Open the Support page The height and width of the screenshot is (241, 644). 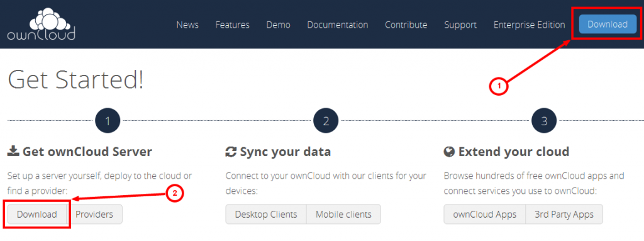click(x=460, y=25)
